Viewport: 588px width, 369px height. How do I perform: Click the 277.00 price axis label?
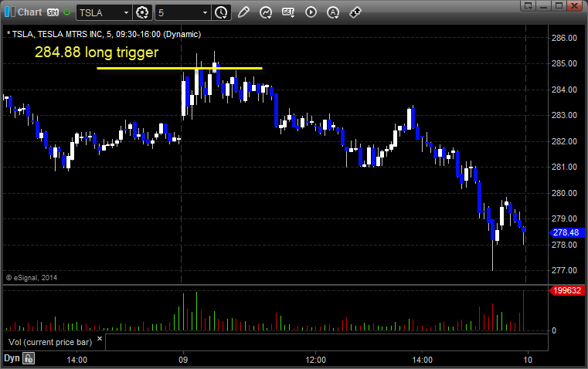point(564,270)
